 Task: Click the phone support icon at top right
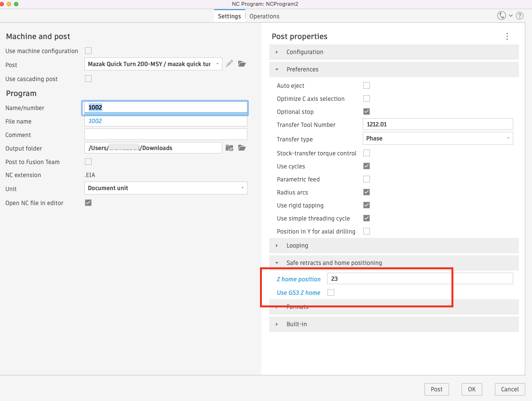pyautogui.click(x=501, y=15)
